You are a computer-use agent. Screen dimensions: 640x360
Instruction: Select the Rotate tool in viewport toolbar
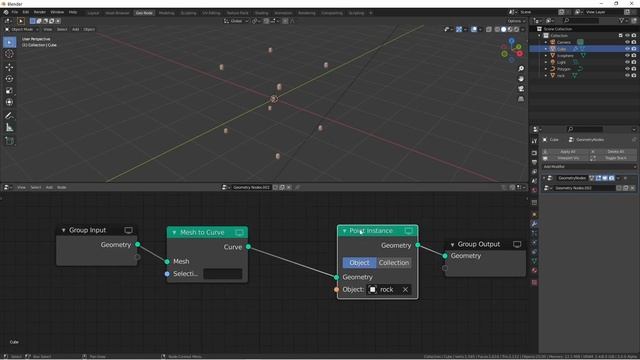[x=9, y=79]
